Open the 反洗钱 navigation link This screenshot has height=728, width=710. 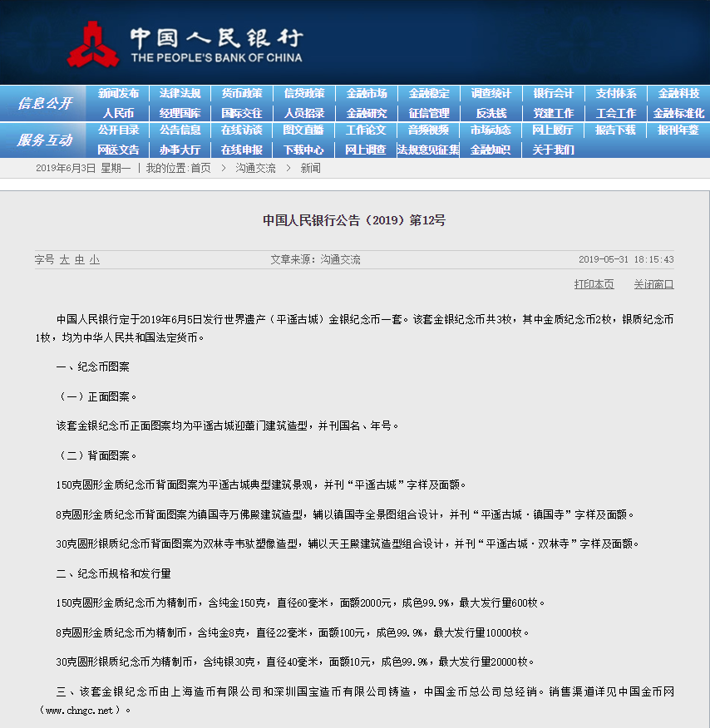click(491, 113)
